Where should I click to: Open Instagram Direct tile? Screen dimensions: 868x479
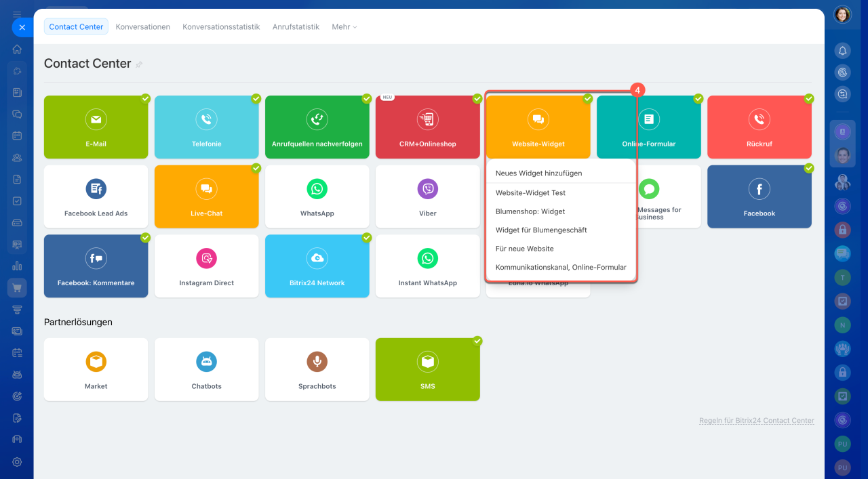(206, 266)
